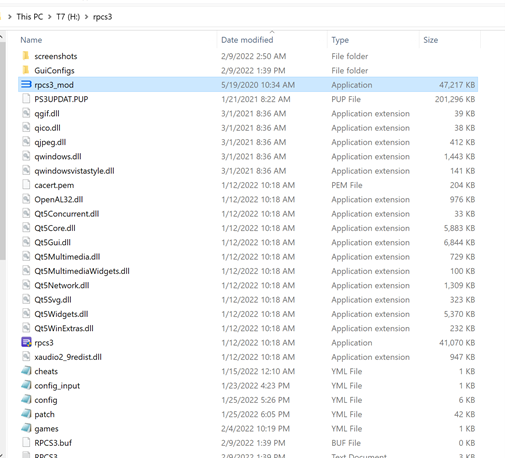Select the Qt5Multimedia.dll file name
Viewport: 505px width, 458px height.
(67, 257)
